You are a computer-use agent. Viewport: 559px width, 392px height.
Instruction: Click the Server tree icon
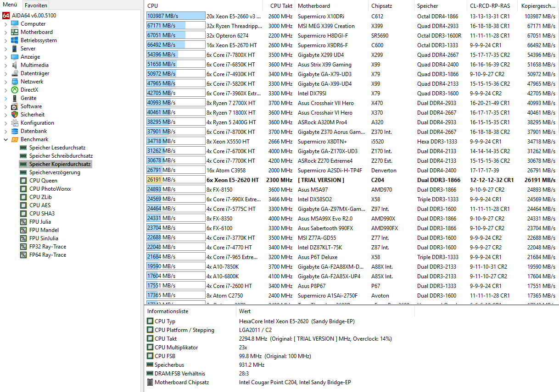coord(15,49)
